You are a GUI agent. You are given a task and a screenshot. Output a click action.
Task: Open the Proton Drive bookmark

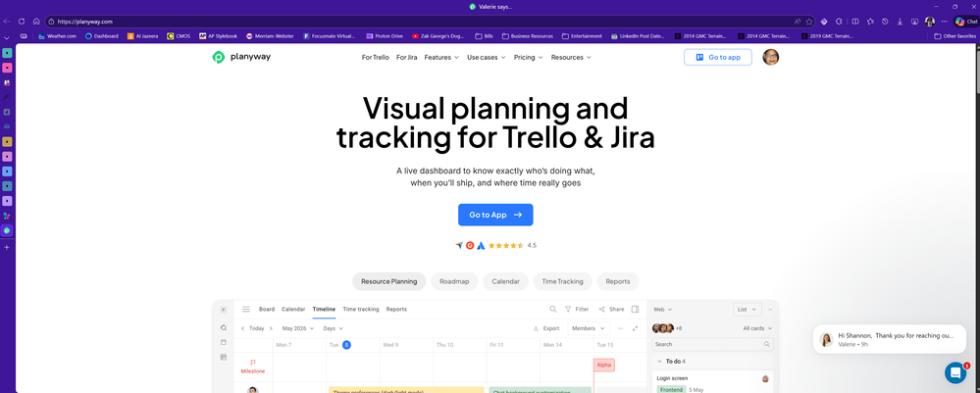[385, 36]
